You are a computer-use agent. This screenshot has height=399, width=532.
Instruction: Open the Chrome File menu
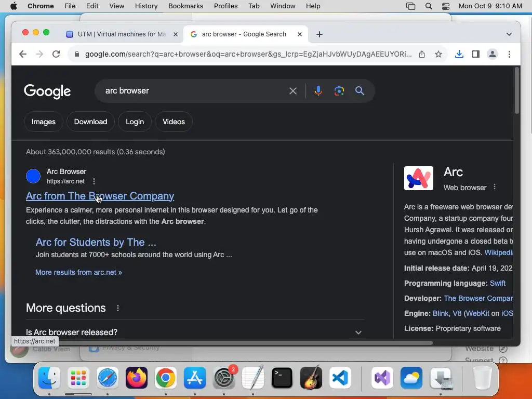(70, 6)
